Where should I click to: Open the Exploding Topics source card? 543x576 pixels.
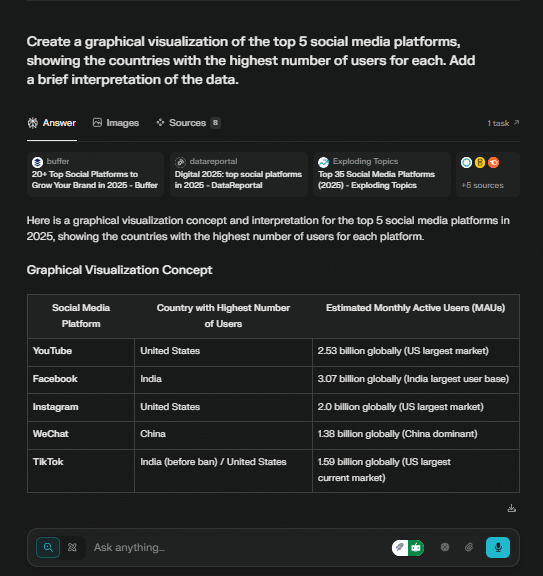pos(382,174)
